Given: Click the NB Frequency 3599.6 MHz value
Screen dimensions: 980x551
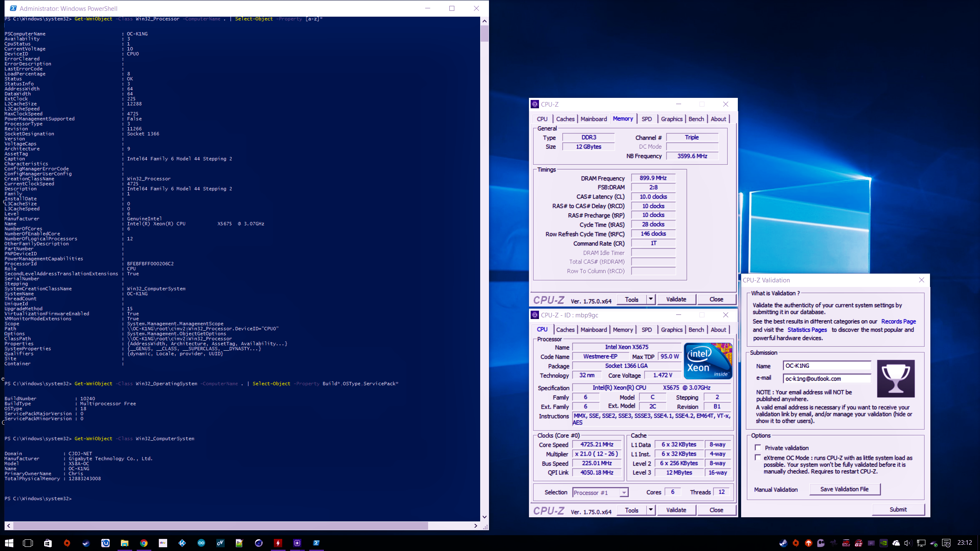Looking at the screenshot, I should point(692,156).
